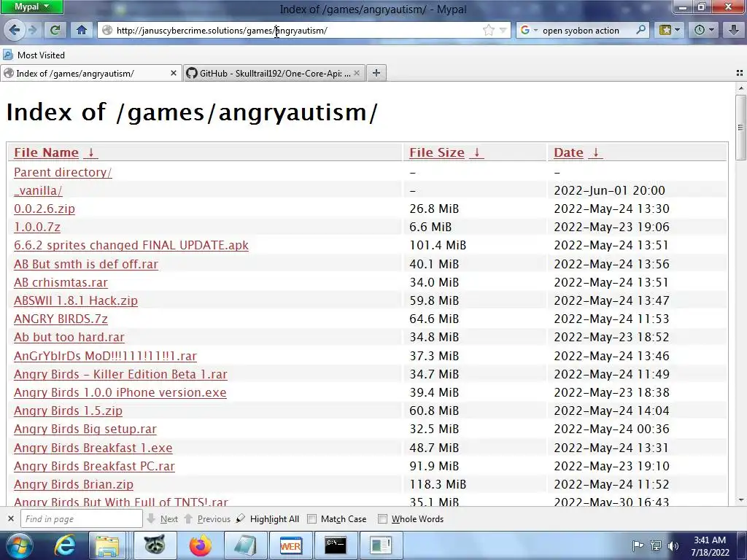Open the home page via house icon

(82, 30)
